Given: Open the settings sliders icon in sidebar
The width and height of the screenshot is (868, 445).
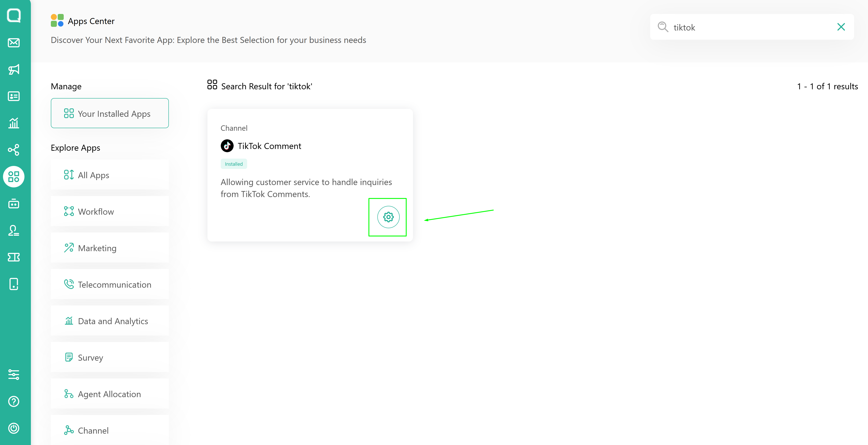Looking at the screenshot, I should (14, 375).
